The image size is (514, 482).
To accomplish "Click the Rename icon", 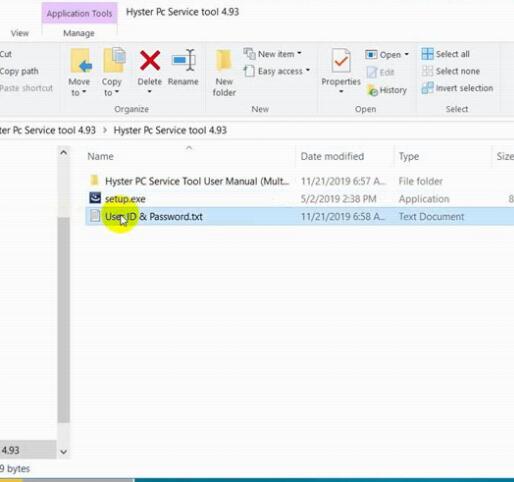I will (x=183, y=60).
